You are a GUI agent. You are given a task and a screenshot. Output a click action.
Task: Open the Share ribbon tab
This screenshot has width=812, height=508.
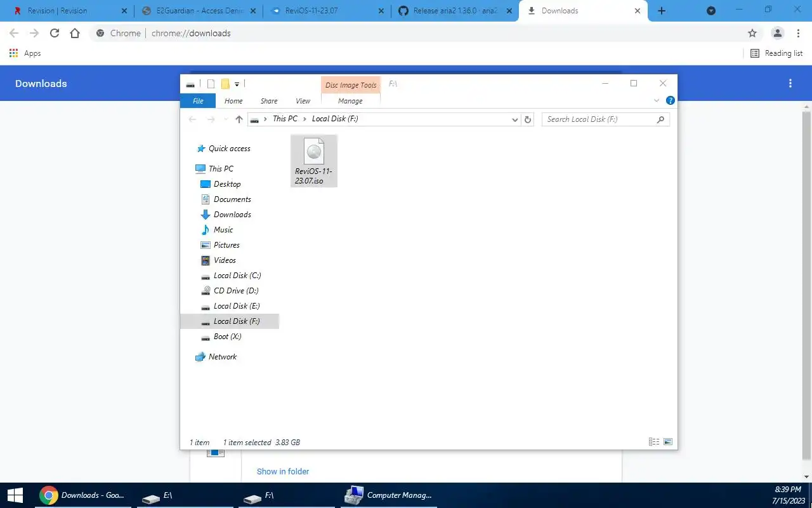(x=269, y=101)
